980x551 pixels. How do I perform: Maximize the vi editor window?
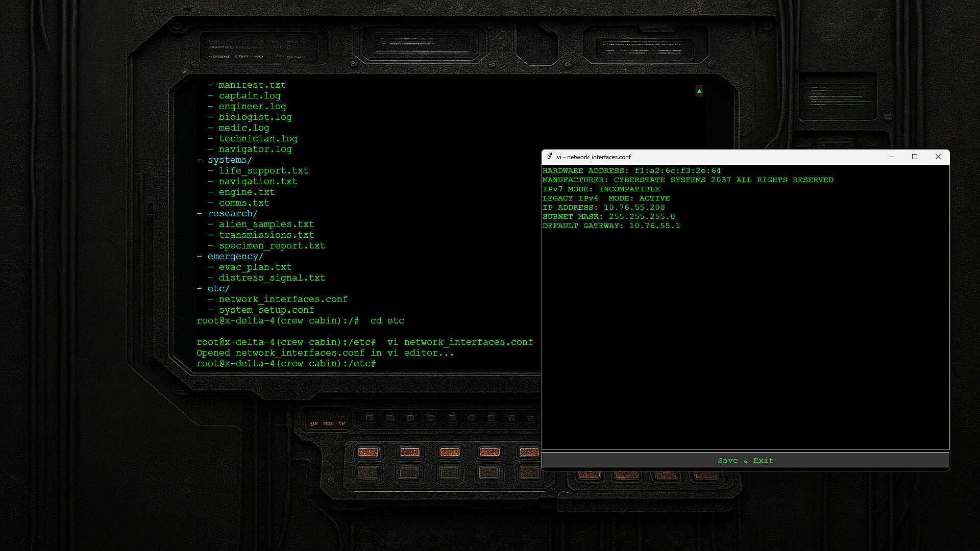click(915, 157)
